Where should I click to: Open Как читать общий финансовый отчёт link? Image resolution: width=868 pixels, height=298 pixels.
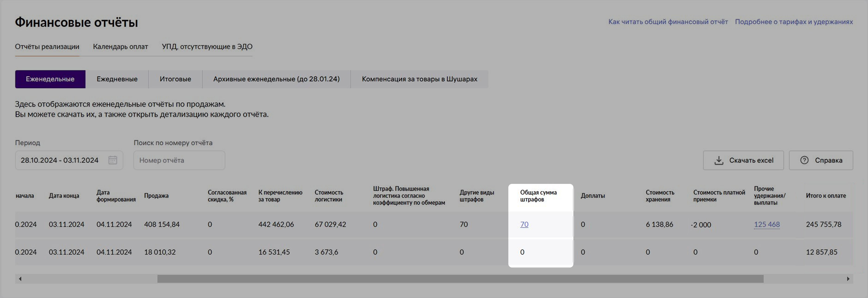click(x=668, y=22)
